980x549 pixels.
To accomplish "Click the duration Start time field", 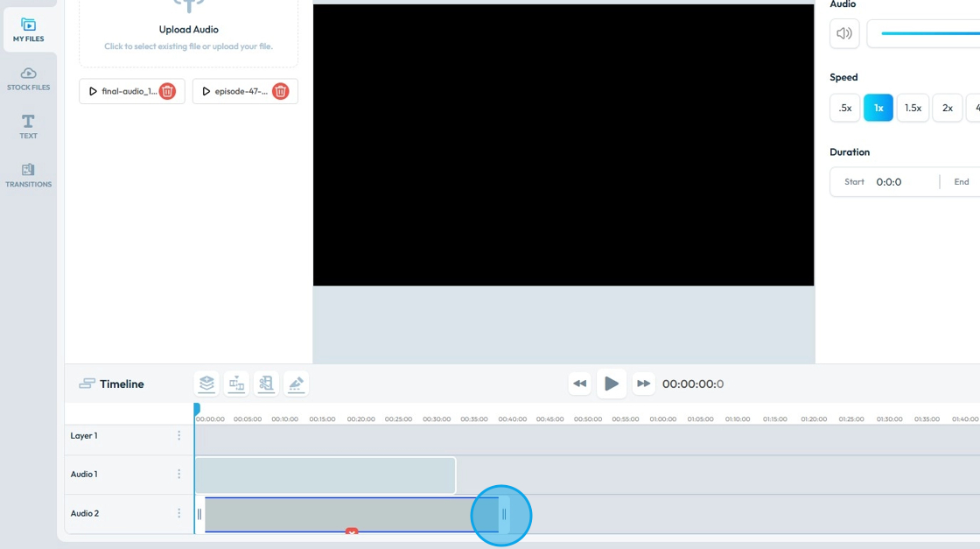I will [889, 182].
